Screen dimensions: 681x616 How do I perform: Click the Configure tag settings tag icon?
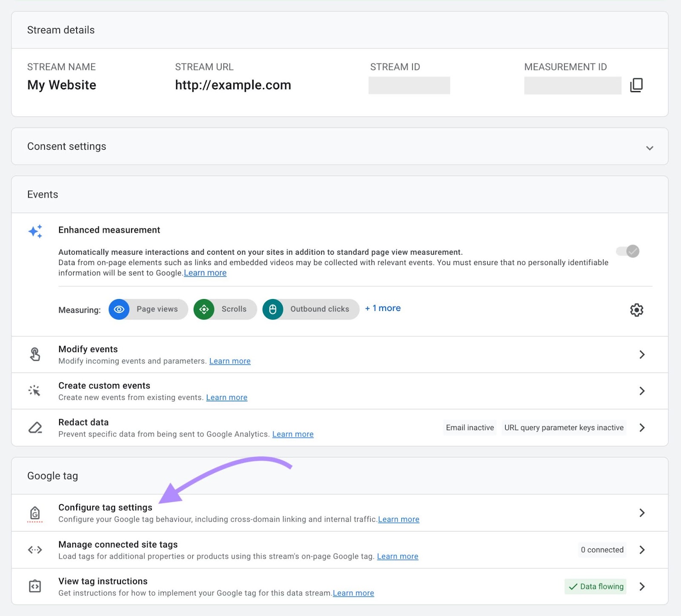pyautogui.click(x=35, y=513)
